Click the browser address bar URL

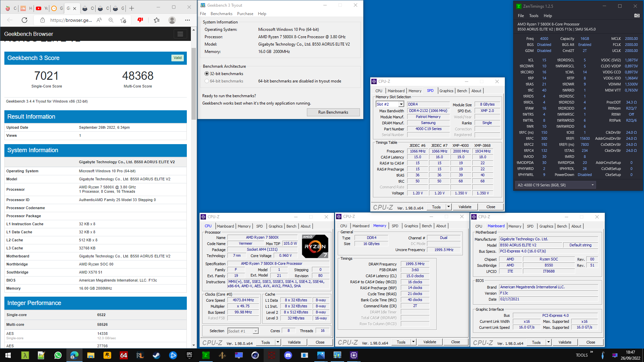click(71, 20)
